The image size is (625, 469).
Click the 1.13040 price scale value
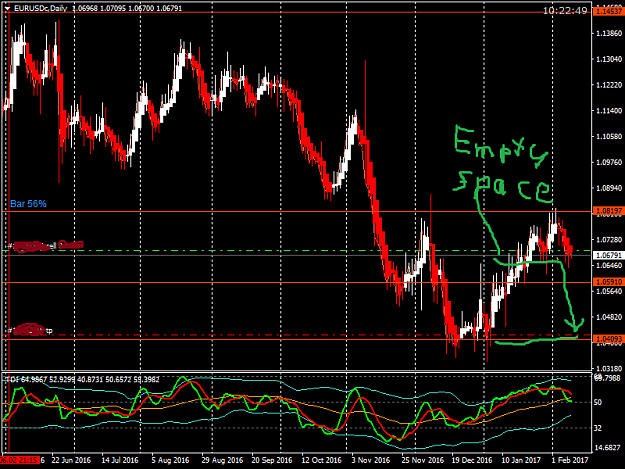tap(609, 59)
